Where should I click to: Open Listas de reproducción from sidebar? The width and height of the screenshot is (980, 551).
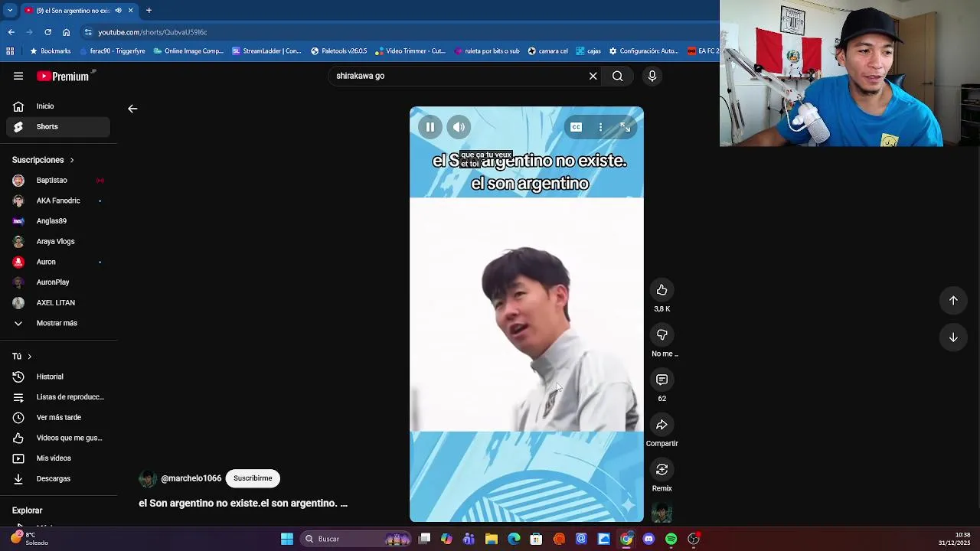coord(58,397)
